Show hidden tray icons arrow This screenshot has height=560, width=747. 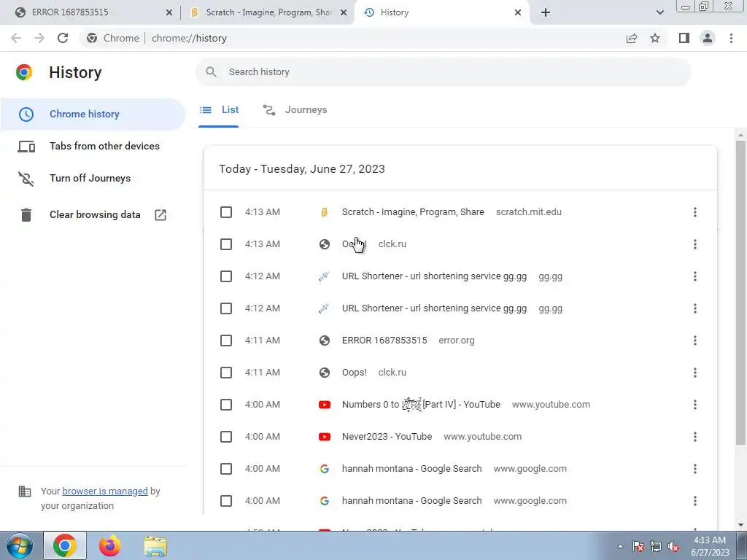(620, 547)
